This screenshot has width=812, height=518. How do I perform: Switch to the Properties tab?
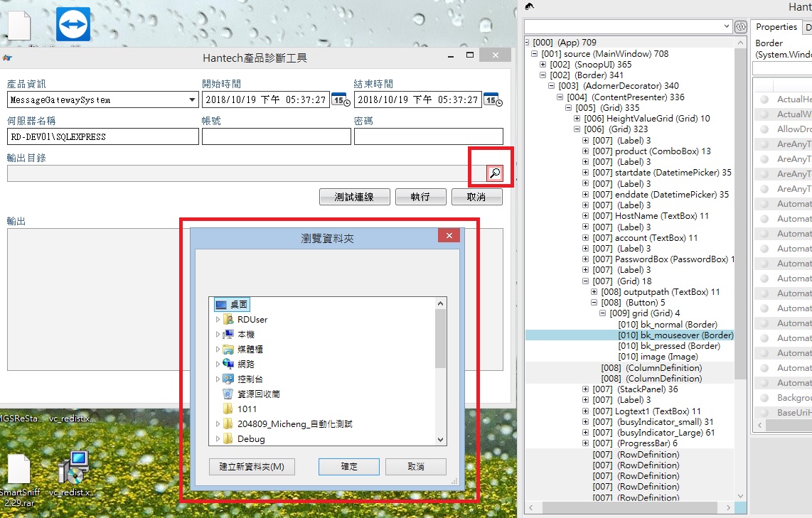[x=776, y=27]
